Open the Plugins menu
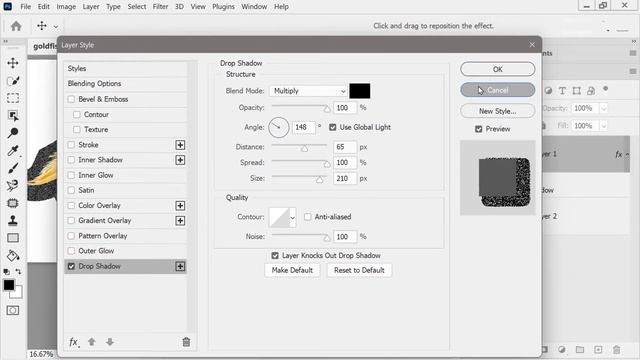 (223, 7)
